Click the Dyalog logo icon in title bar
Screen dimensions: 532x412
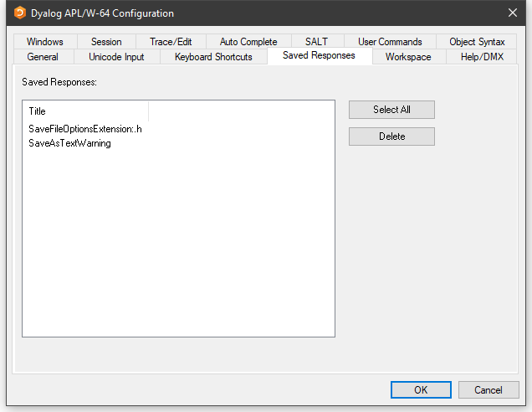click(x=20, y=13)
